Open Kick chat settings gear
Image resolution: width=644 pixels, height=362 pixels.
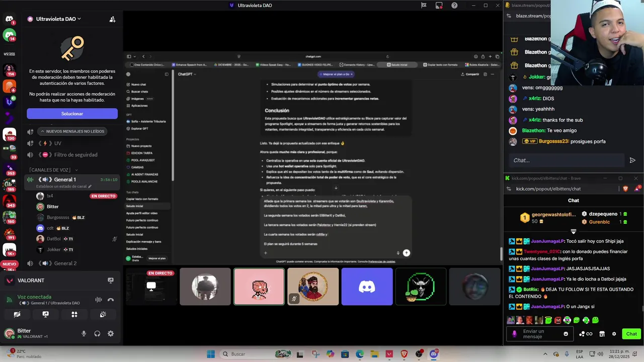(614, 334)
